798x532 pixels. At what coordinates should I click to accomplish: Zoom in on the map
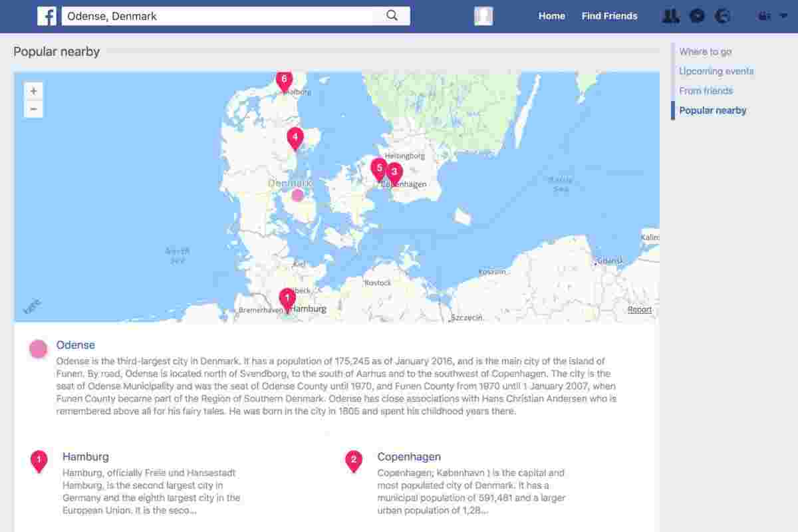[x=33, y=91]
